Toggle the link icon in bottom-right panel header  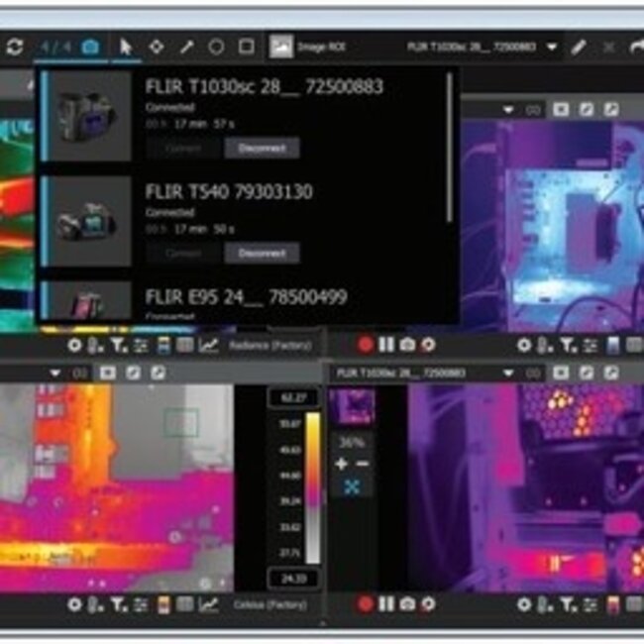pos(533,374)
